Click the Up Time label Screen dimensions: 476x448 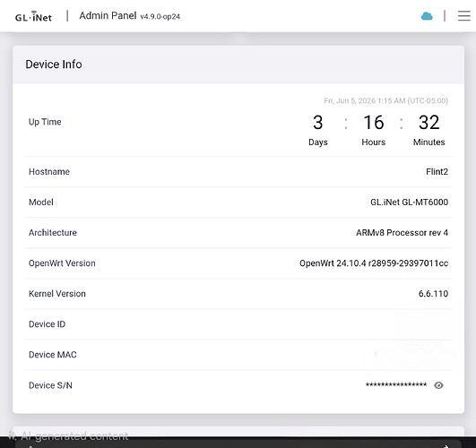tap(45, 122)
